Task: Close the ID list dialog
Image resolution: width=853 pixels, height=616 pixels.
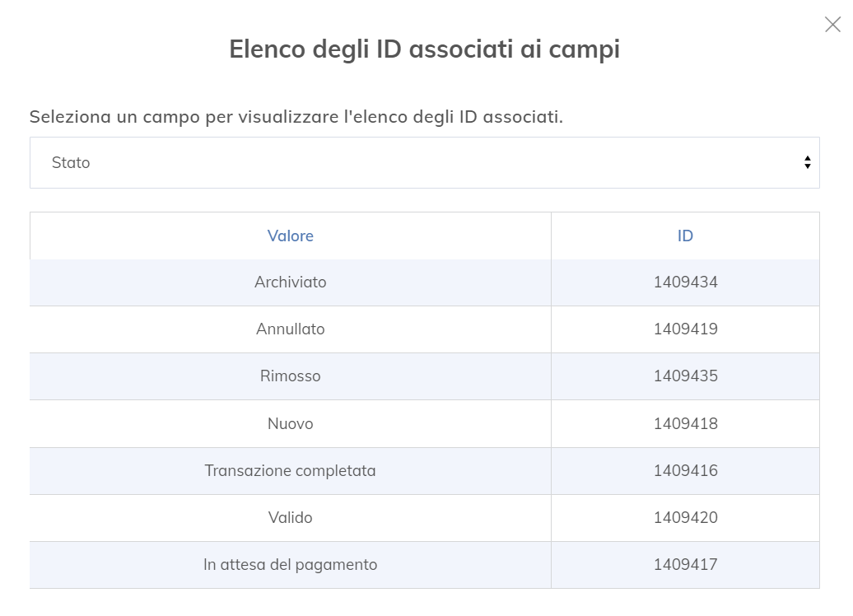Action: [832, 25]
